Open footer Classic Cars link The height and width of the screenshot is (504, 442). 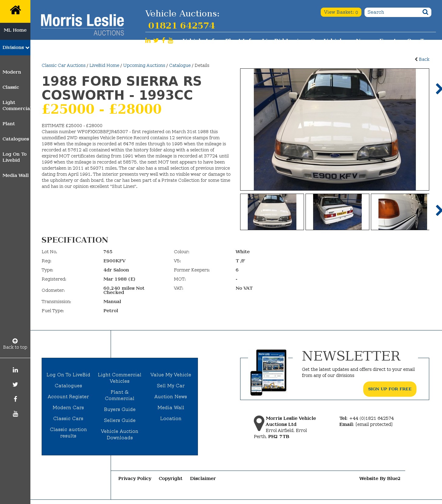68,419
